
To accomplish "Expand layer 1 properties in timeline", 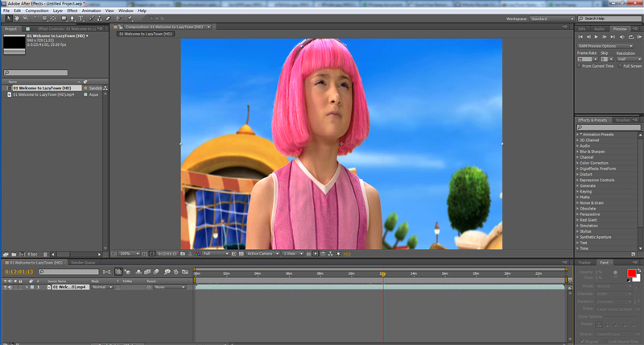I will pos(27,287).
